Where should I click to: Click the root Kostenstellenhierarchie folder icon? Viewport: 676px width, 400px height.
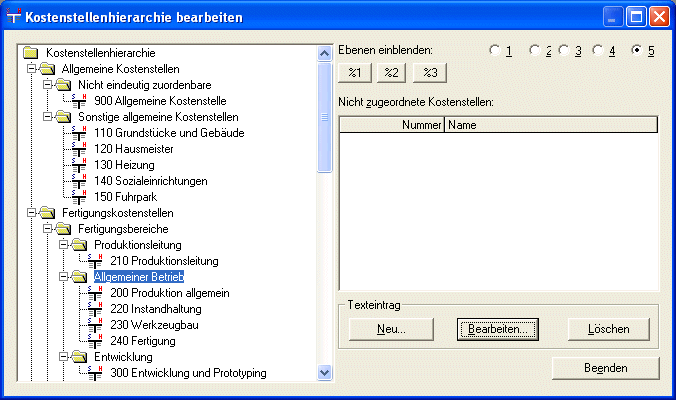(x=31, y=53)
